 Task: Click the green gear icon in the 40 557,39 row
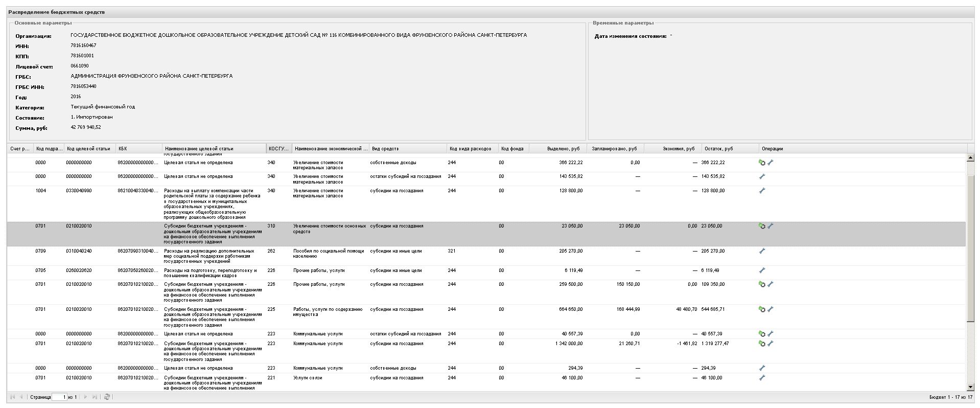[x=762, y=334]
